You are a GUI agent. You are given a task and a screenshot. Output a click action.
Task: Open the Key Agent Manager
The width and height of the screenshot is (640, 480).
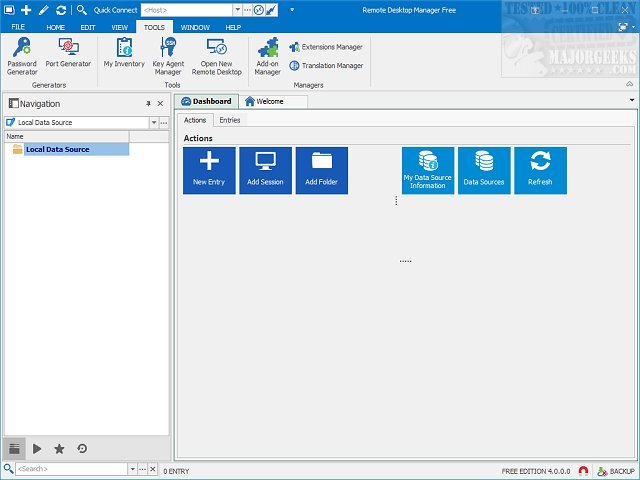(167, 55)
